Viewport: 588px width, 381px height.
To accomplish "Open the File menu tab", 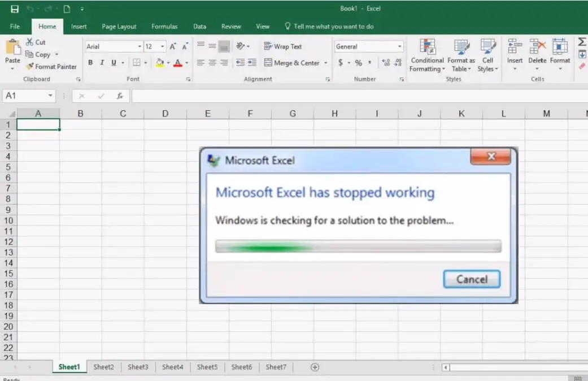I will pyautogui.click(x=15, y=26).
